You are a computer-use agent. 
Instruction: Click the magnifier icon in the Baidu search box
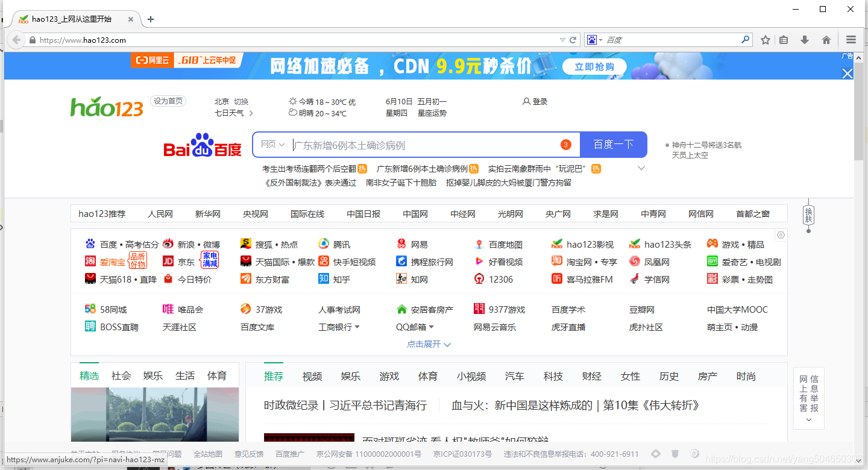click(x=746, y=40)
